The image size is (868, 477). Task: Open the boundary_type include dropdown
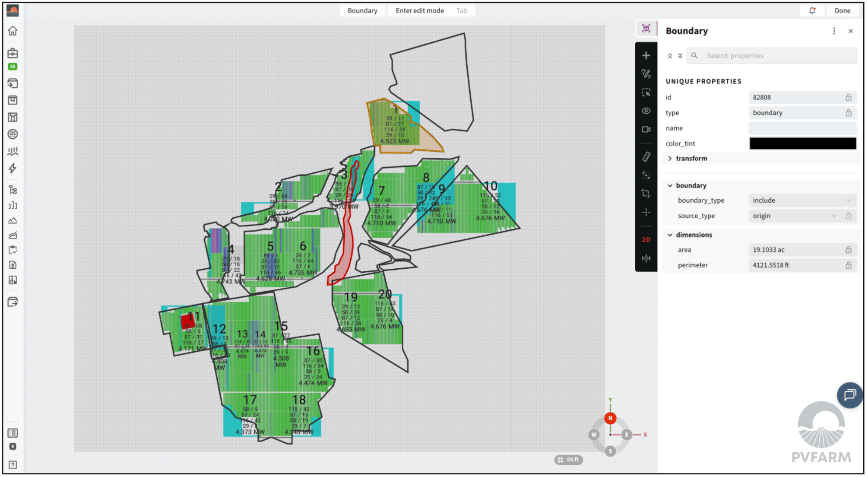(802, 200)
